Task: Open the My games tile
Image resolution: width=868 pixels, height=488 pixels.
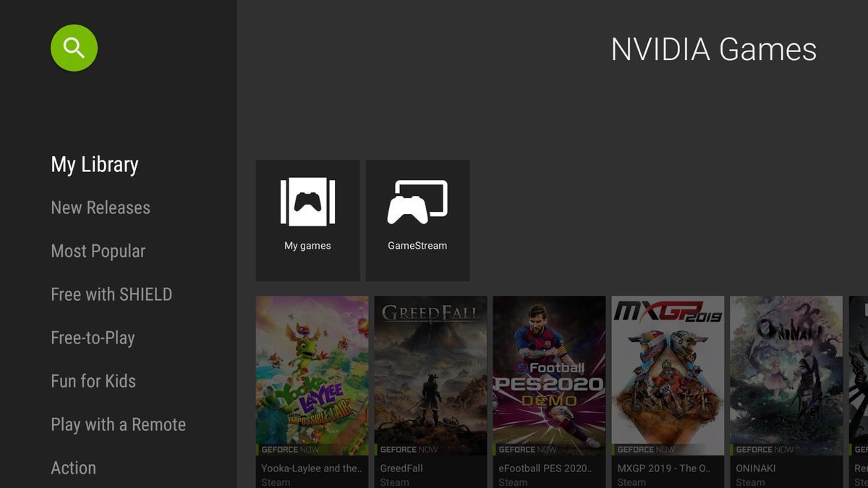Action: pyautogui.click(x=307, y=221)
